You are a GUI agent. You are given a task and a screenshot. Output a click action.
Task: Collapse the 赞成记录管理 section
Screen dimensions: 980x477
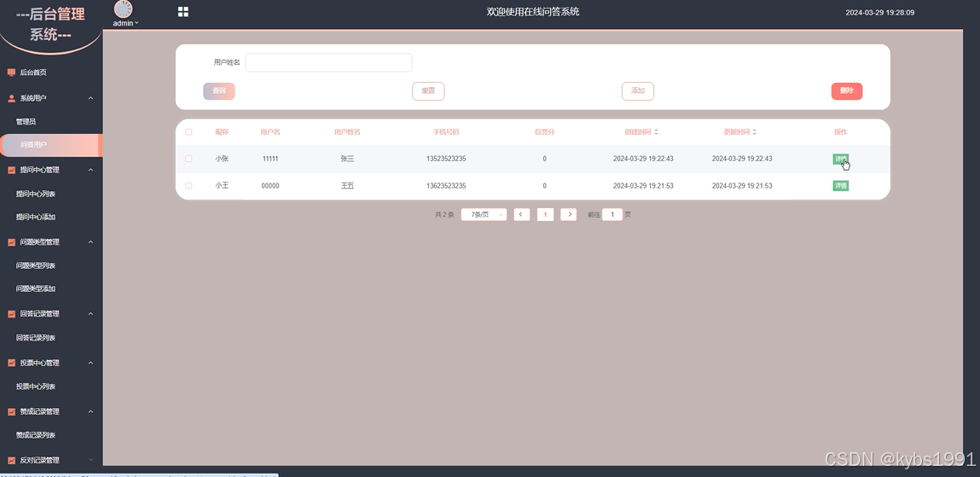tap(90, 411)
